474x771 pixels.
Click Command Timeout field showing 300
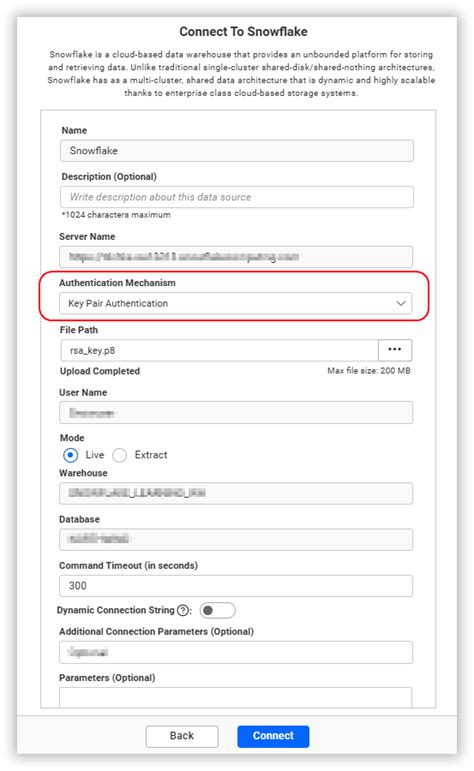236,586
